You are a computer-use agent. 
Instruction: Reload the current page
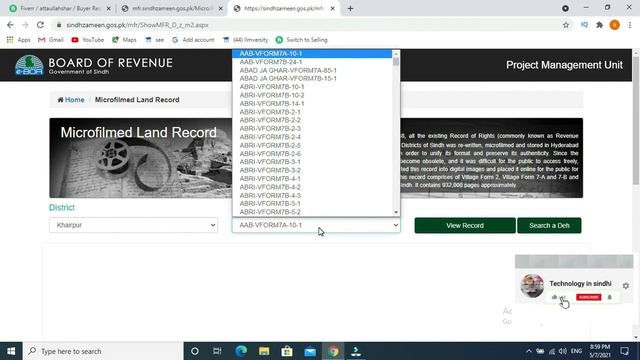(40, 25)
